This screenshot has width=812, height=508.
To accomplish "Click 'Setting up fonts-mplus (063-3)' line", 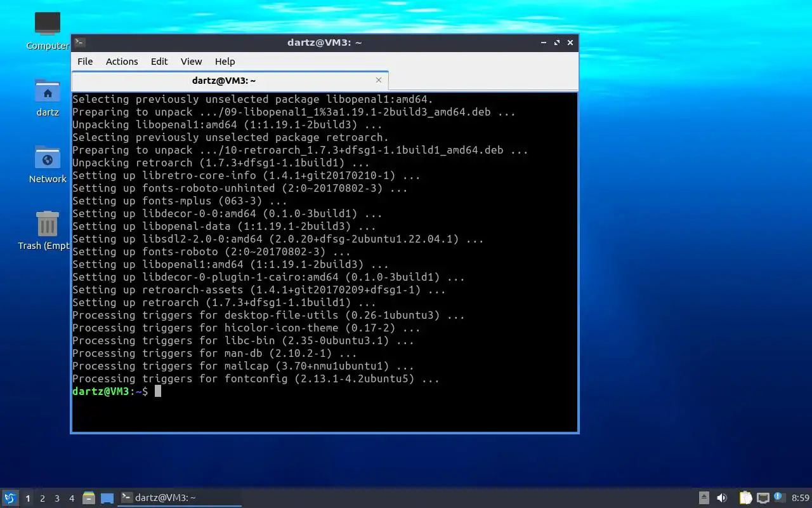I will click(x=180, y=201).
